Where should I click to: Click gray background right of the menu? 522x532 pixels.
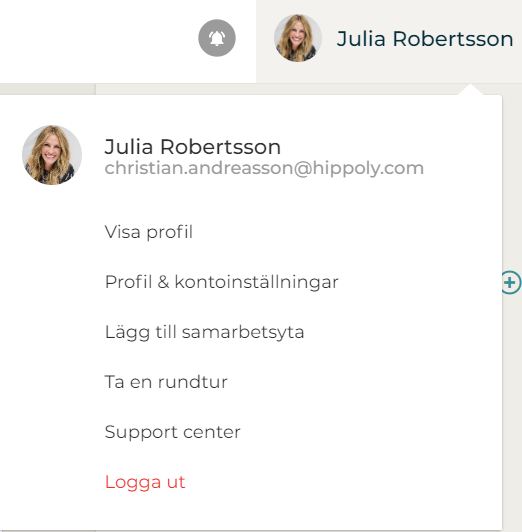pyautogui.click(x=512, y=407)
